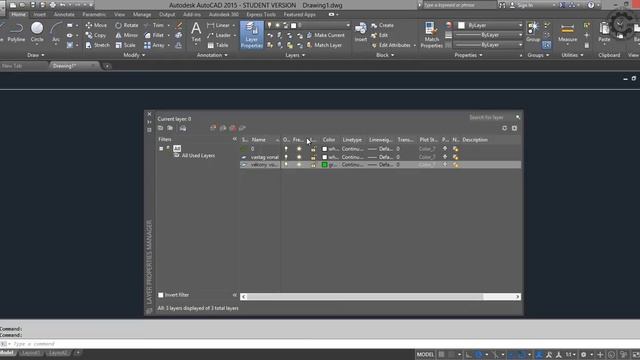Click the Copy tool in Modify
Image resolution: width=640 pixels, height=360 pixels.
pos(96,35)
